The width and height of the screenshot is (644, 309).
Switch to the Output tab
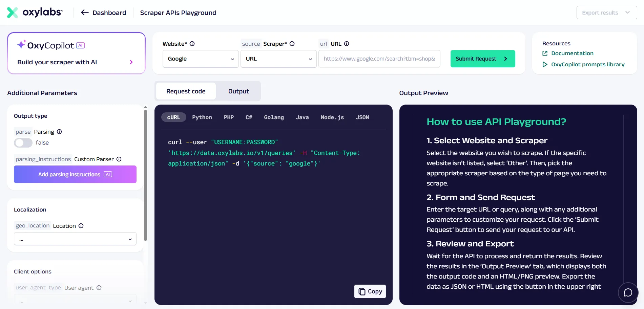coord(238,91)
